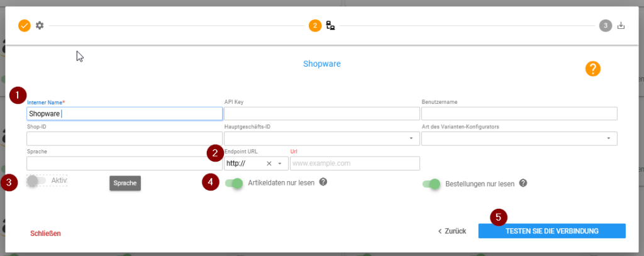The height and width of the screenshot is (256, 644).
Task: Click help icon next to Artikeldaten nur lesen
Action: (x=323, y=182)
